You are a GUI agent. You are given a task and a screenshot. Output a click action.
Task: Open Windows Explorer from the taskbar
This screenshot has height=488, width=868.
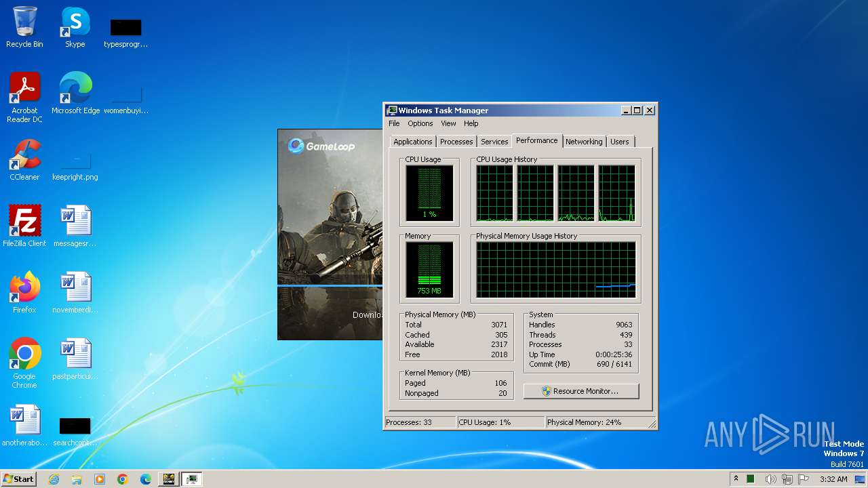[77, 479]
